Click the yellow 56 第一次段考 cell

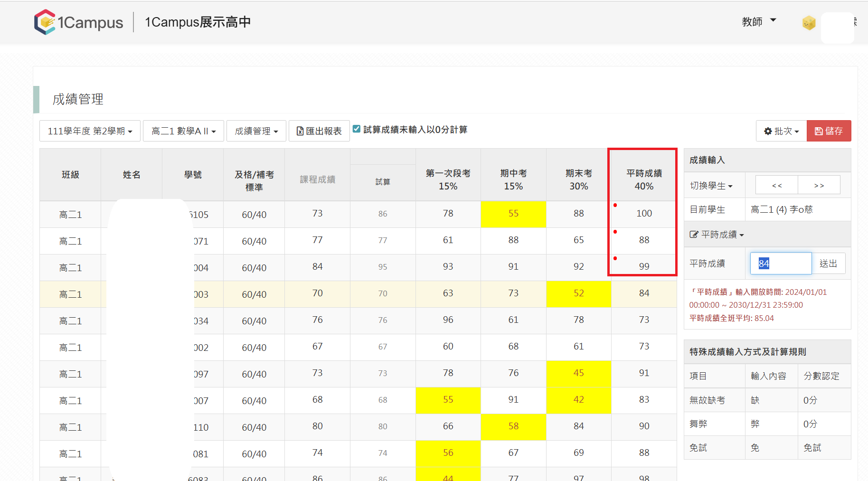click(448, 453)
